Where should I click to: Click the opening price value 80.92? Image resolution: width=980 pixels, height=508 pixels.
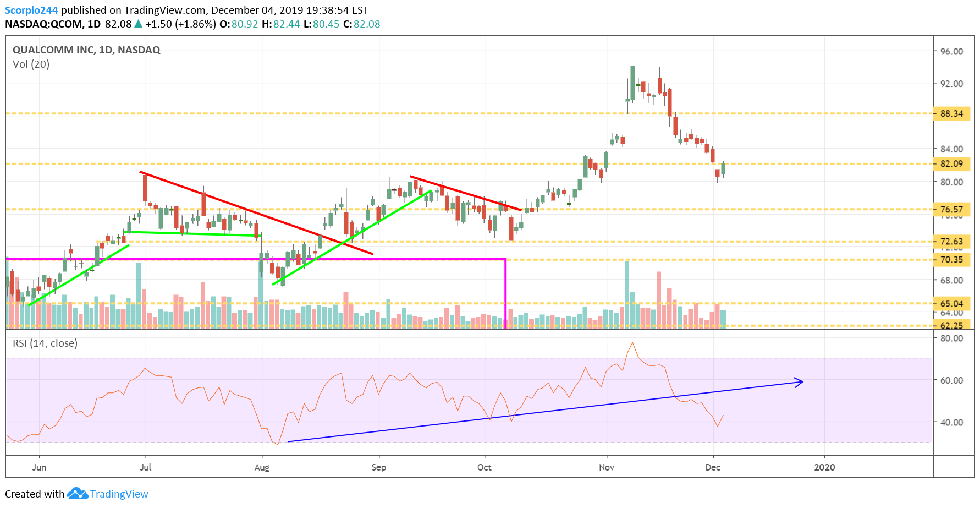(x=245, y=24)
